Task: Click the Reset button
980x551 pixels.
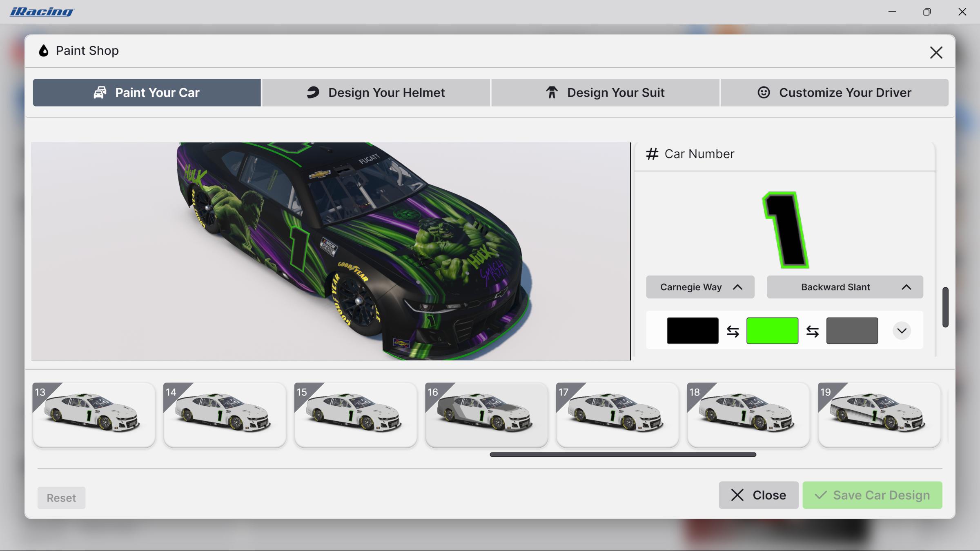Action: (61, 497)
